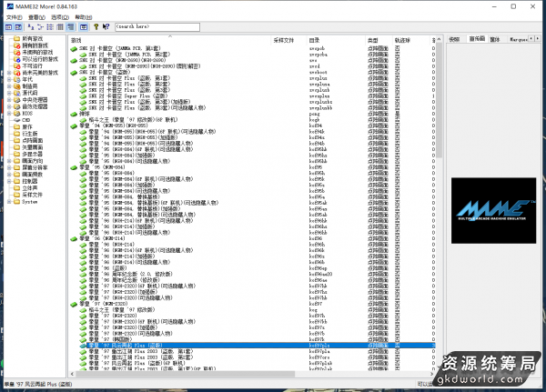Screen dimensions: 546x392
Task: Open the 选项(O) menu
Action: [x=60, y=17]
